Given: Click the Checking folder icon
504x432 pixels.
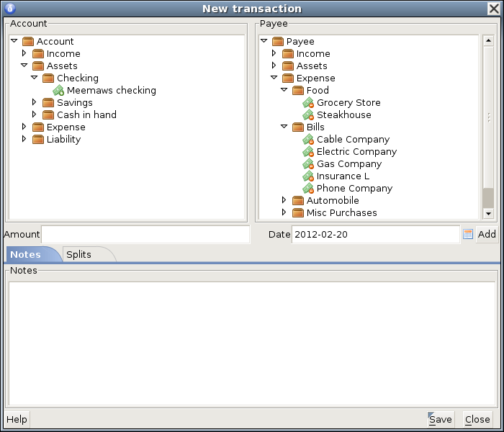Looking at the screenshot, I should tap(48, 78).
